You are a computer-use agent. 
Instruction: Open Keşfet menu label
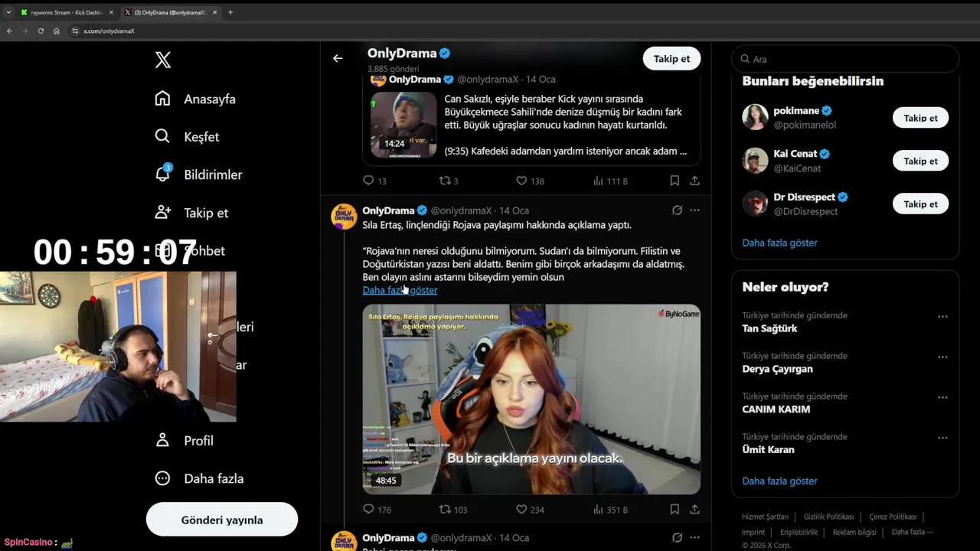pyautogui.click(x=201, y=137)
